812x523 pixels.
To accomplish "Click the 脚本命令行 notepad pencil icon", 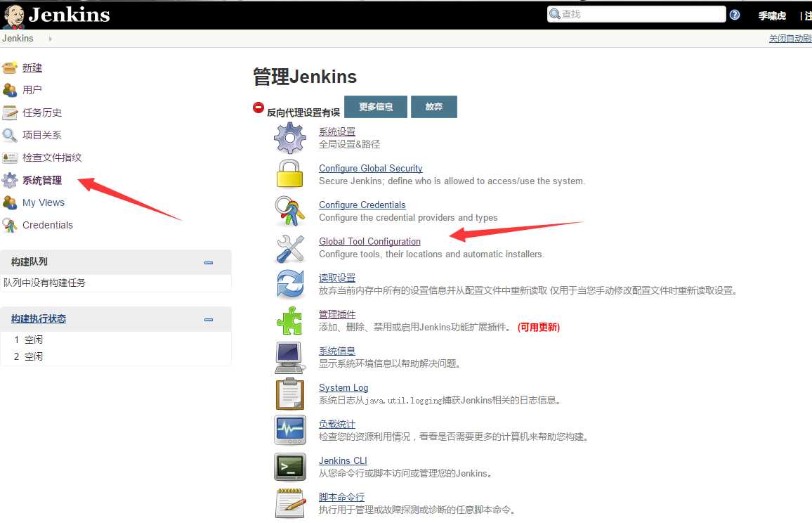I will pos(290,503).
